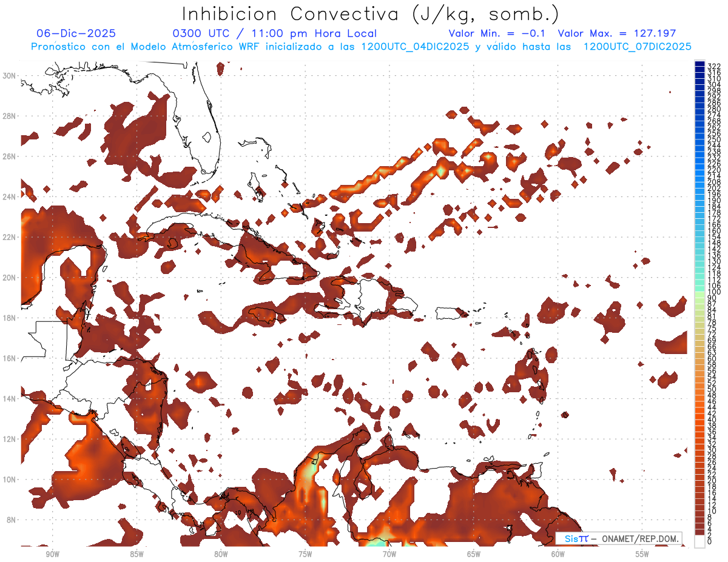728x562 pixels.
Task: Click the 60W longitude label
Action: coord(558,554)
